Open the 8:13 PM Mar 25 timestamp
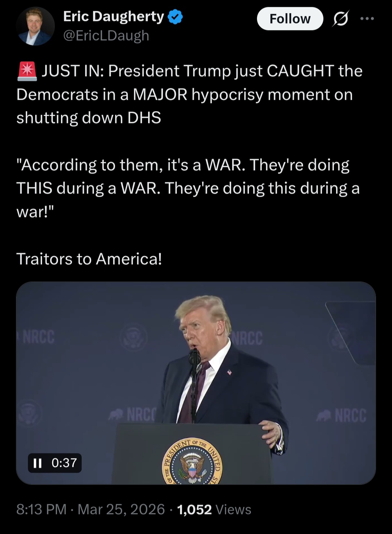392x534 pixels. coord(90,509)
